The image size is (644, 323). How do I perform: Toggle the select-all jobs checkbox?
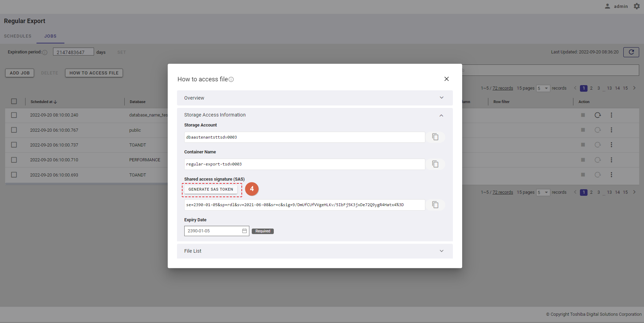tap(14, 101)
